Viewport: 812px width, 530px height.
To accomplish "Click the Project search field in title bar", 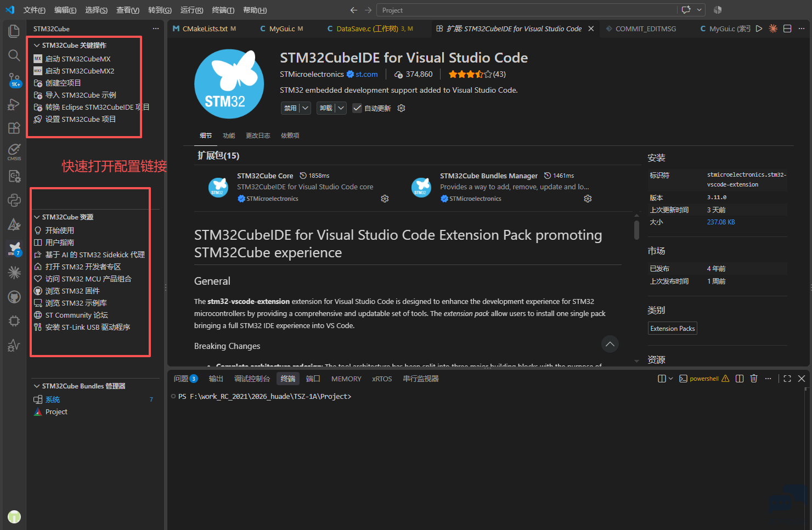I will tap(527, 10).
